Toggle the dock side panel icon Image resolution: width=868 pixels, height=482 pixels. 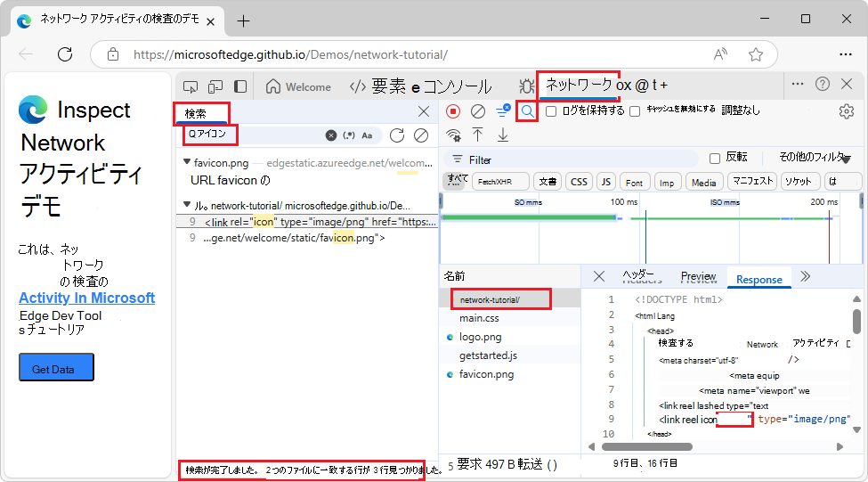[x=240, y=86]
